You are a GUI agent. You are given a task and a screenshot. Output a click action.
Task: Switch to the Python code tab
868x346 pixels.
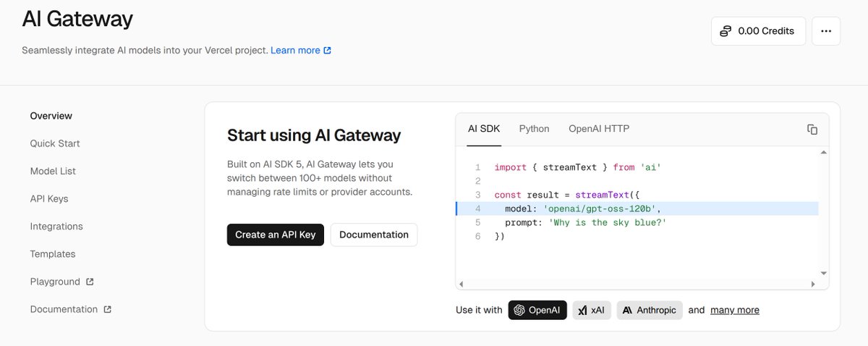pos(534,129)
